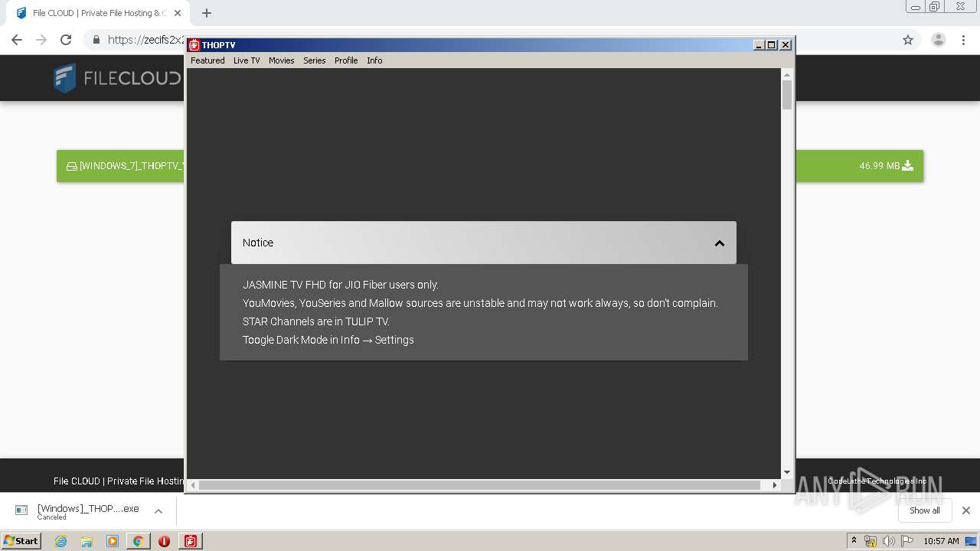980x551 pixels.
Task: Click the 'STAR Channels are in TULIP TV.' line
Action: (x=316, y=321)
